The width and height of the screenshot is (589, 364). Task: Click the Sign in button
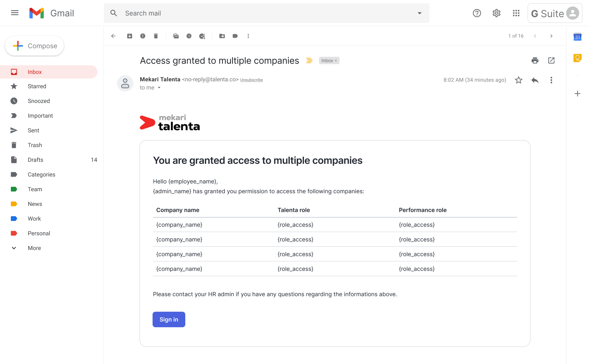(x=169, y=319)
